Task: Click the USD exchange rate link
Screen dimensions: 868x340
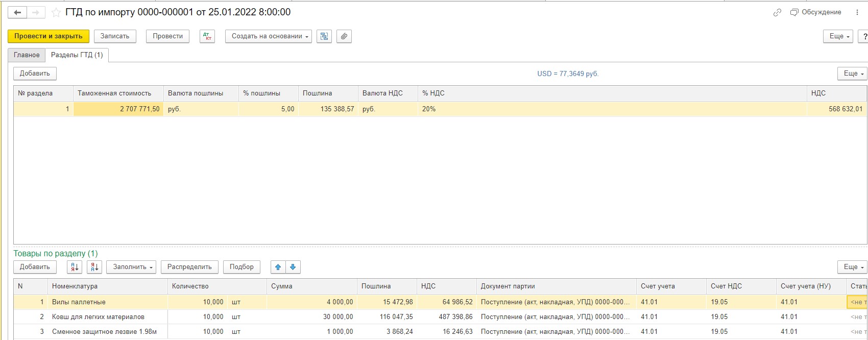Action: click(567, 74)
